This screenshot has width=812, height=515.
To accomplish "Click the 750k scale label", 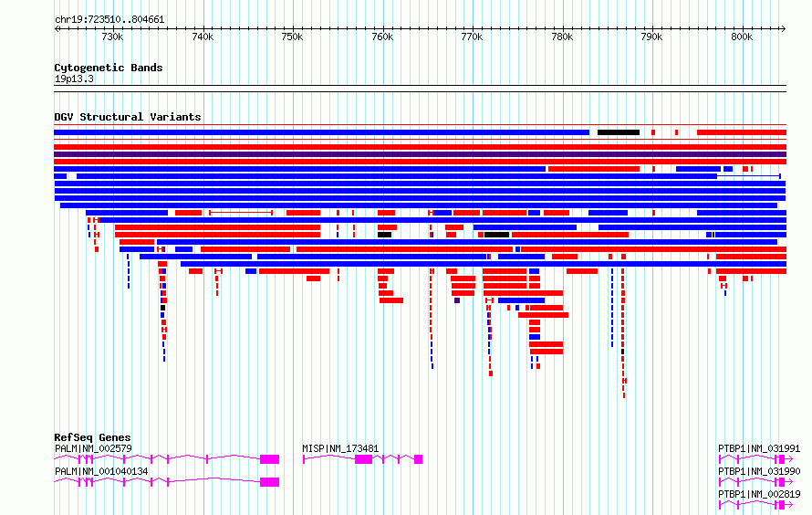I will pyautogui.click(x=292, y=37).
